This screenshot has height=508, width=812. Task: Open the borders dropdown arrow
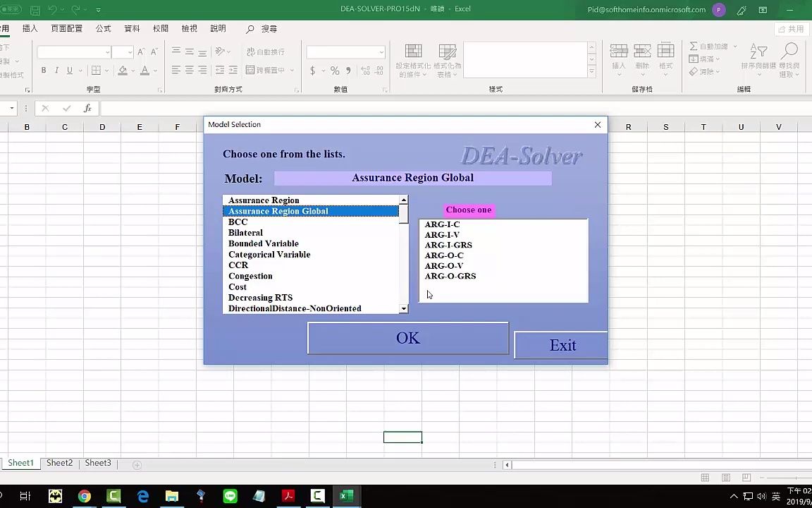click(x=106, y=68)
